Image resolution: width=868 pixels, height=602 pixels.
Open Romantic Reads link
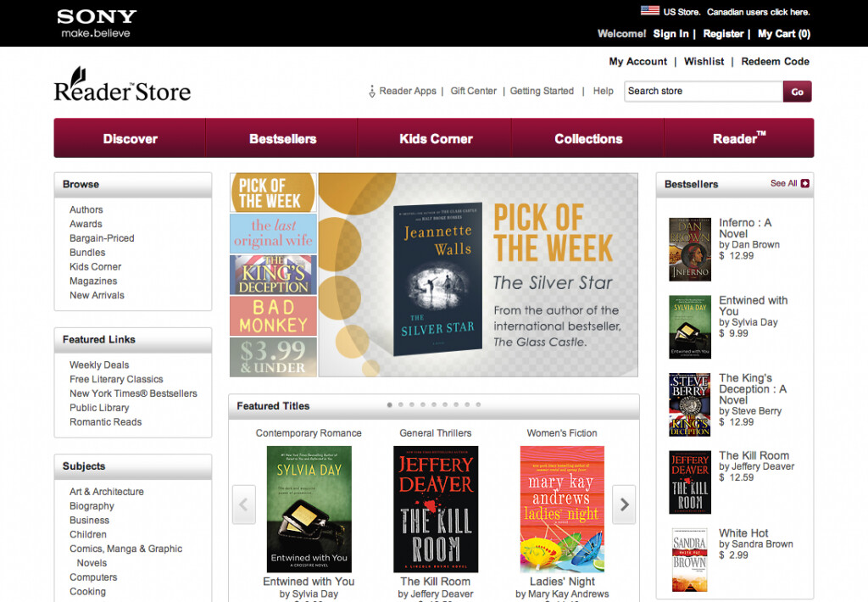105,422
